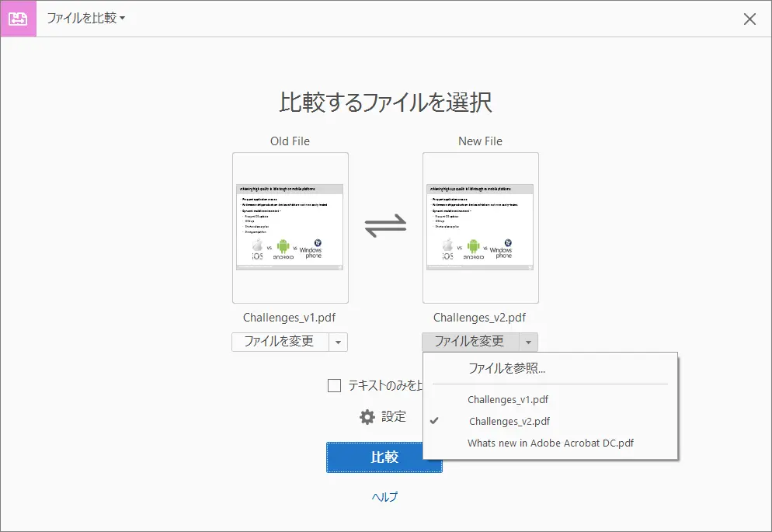Close the compare files dialog
772x532 pixels.
749,19
